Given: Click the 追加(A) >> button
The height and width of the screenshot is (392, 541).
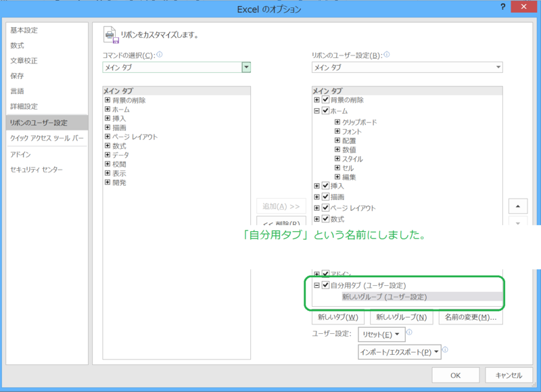Looking at the screenshot, I should [281, 206].
